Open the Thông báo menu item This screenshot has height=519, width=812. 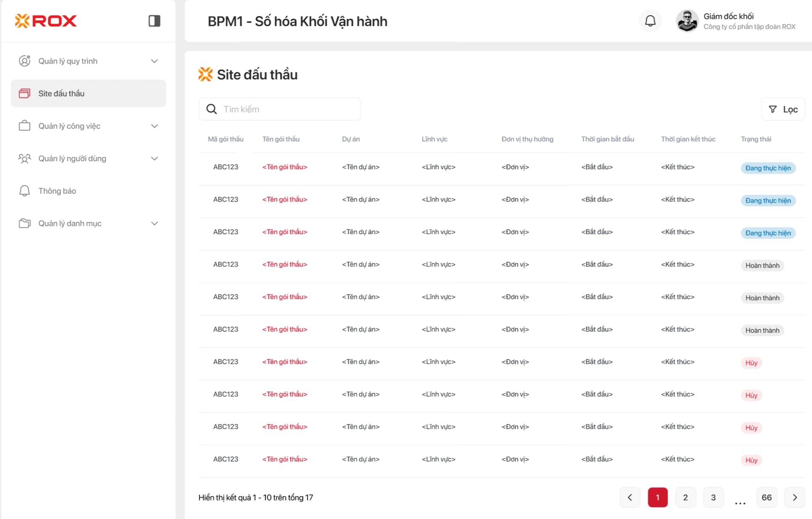coord(57,191)
